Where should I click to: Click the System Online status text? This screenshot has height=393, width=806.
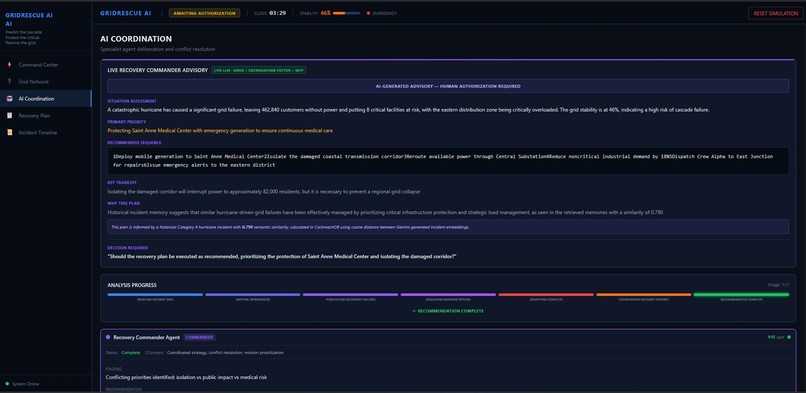(26, 384)
